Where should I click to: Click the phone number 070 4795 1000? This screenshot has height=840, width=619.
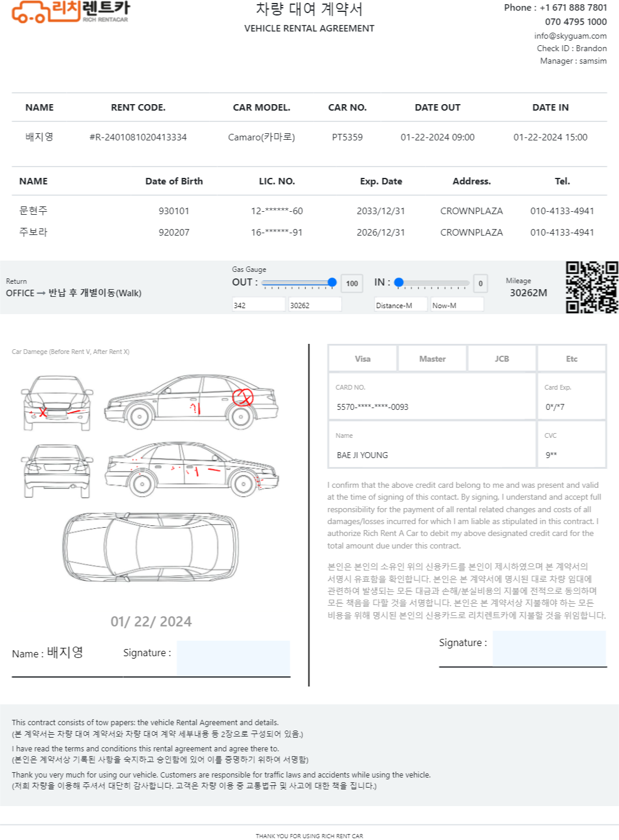576,22
